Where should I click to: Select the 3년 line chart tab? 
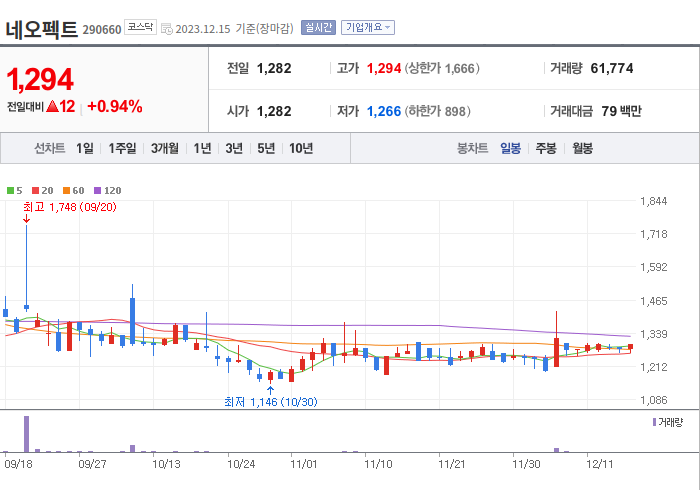pos(234,148)
